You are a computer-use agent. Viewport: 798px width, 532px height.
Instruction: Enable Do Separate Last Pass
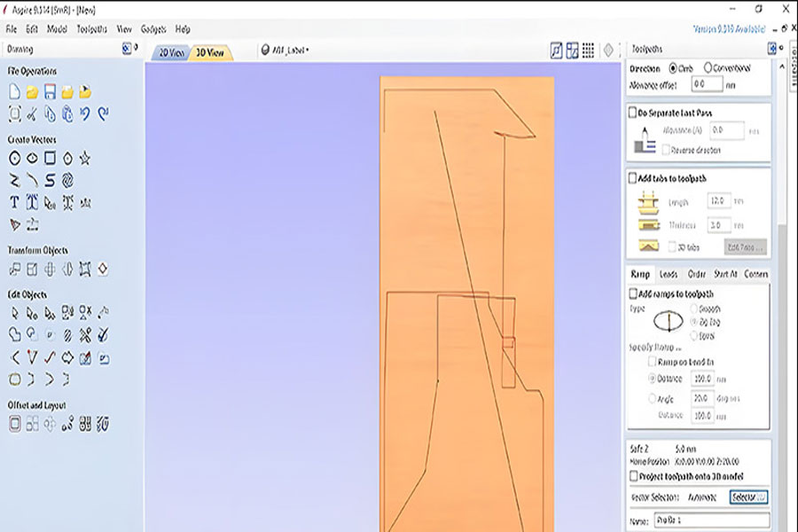[632, 112]
